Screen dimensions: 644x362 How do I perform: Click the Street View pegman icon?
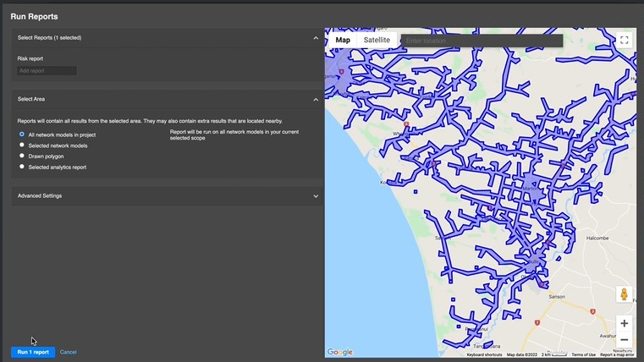click(x=624, y=294)
